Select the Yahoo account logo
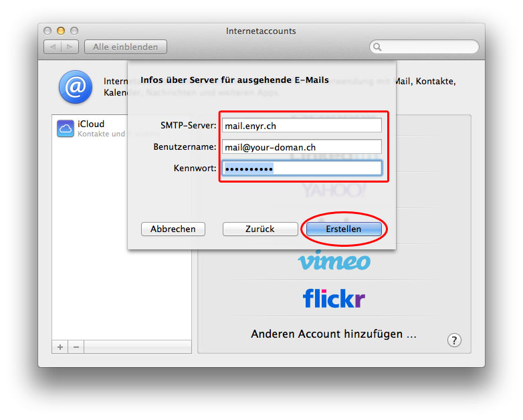The image size is (523, 420). 334,191
